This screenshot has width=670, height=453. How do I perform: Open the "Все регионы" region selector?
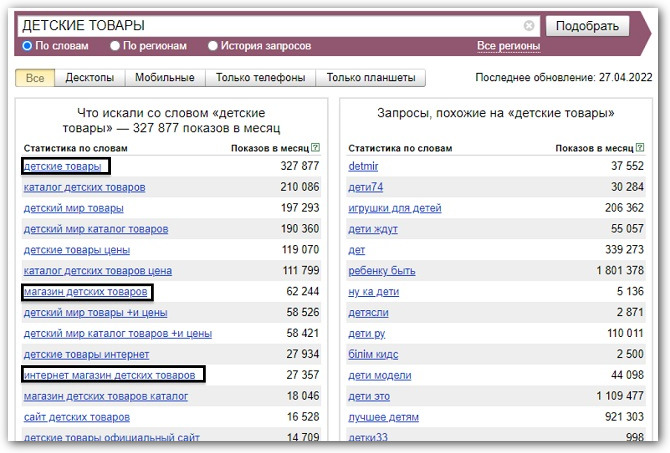[x=508, y=46]
